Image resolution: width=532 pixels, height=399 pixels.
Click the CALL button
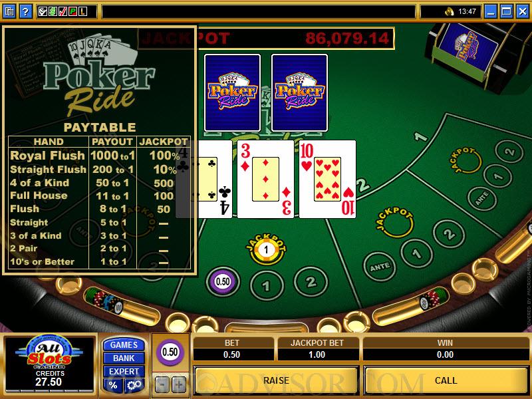coord(446,380)
